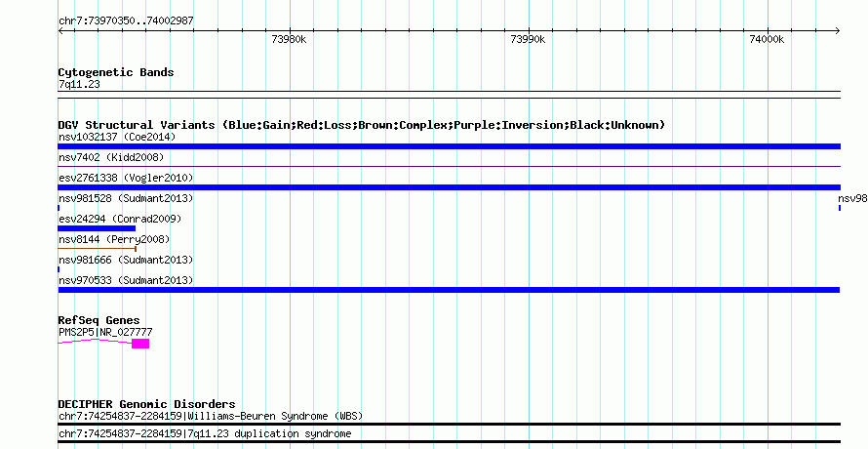Click the purple inversion line under nsv7402

pos(450,166)
